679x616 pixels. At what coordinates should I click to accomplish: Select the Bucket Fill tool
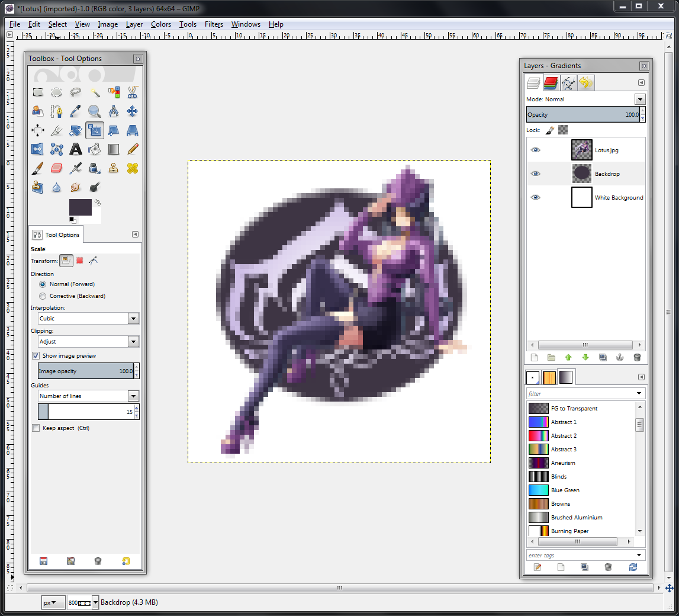coord(95,149)
